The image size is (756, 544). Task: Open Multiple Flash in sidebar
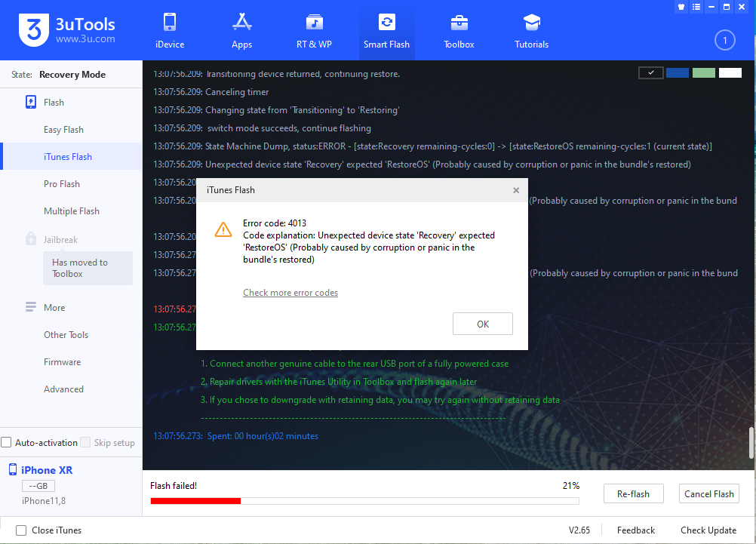click(x=72, y=211)
